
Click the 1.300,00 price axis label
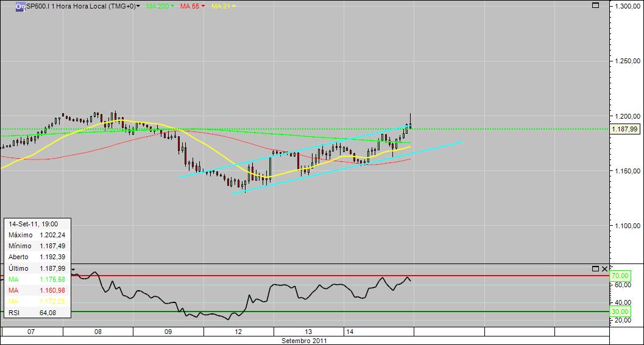[627, 6]
